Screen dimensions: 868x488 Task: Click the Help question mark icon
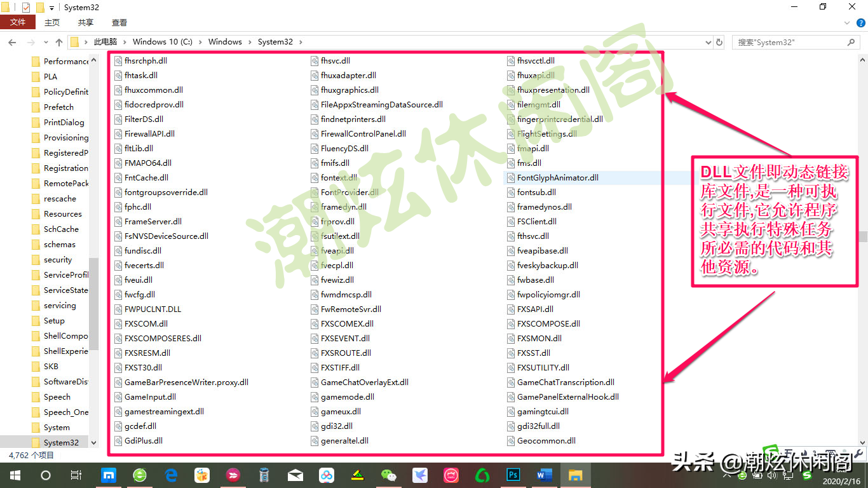(860, 22)
